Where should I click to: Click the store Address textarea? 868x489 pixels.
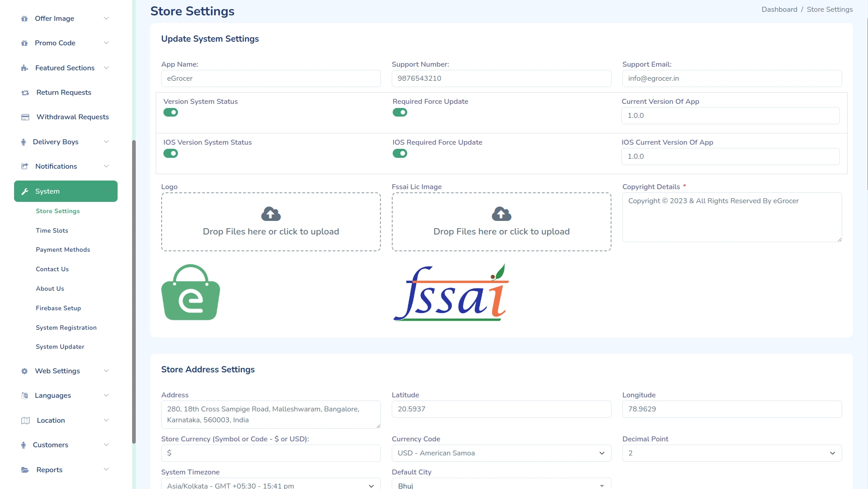pyautogui.click(x=271, y=415)
